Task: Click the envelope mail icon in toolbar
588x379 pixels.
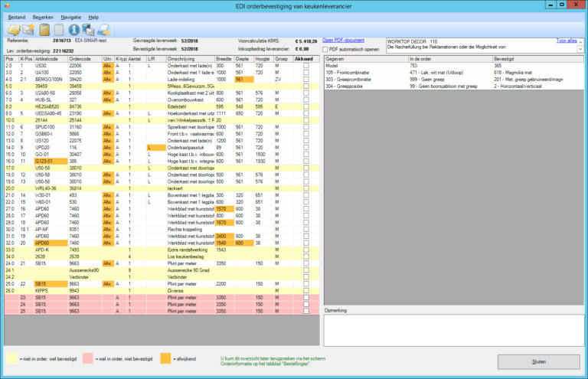Action: pyautogui.click(x=29, y=29)
